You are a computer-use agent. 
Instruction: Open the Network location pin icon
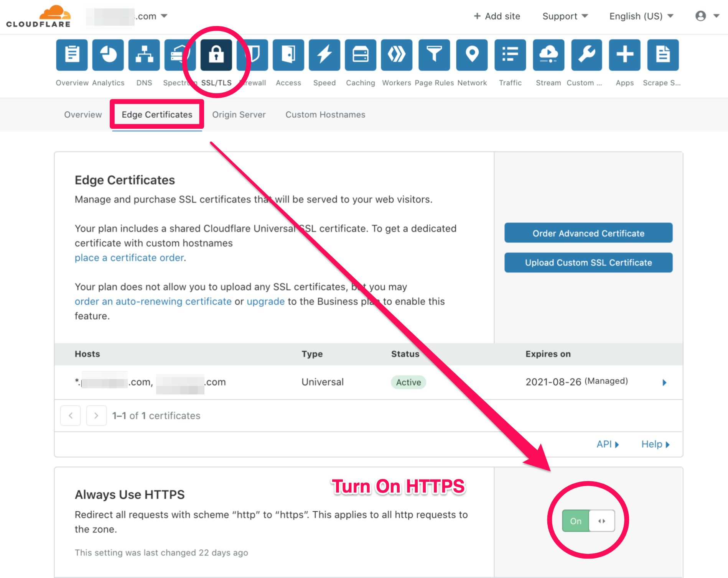(x=472, y=55)
